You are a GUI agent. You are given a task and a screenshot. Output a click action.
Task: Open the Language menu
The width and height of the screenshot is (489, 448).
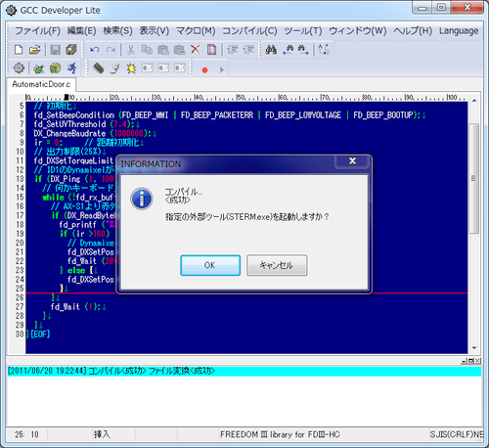click(x=459, y=30)
